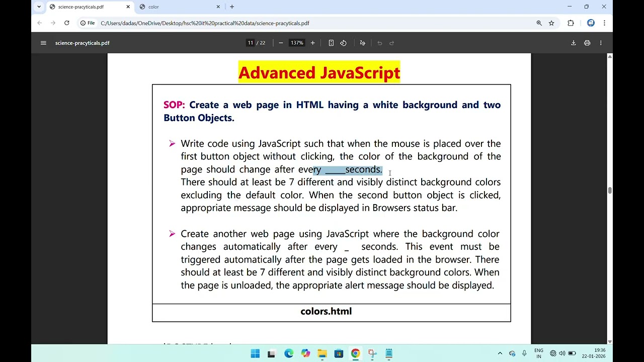The image size is (644, 362).
Task: Open Notepad from the taskbar
Action: [x=389, y=353]
